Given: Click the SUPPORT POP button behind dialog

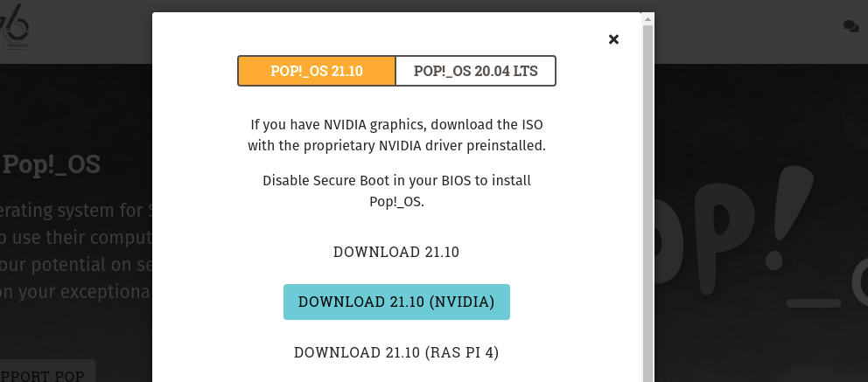Looking at the screenshot, I should [48, 376].
